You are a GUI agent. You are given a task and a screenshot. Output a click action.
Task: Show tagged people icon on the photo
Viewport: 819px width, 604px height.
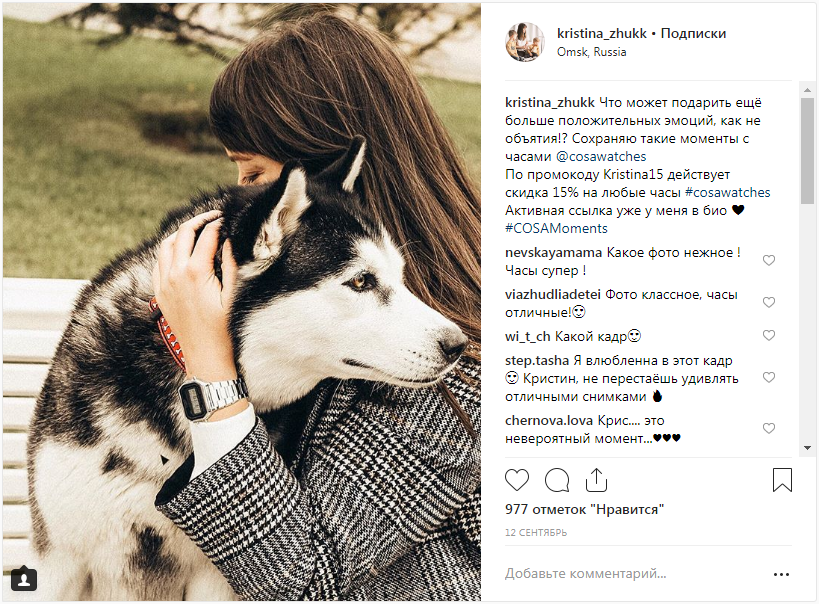click(x=24, y=579)
